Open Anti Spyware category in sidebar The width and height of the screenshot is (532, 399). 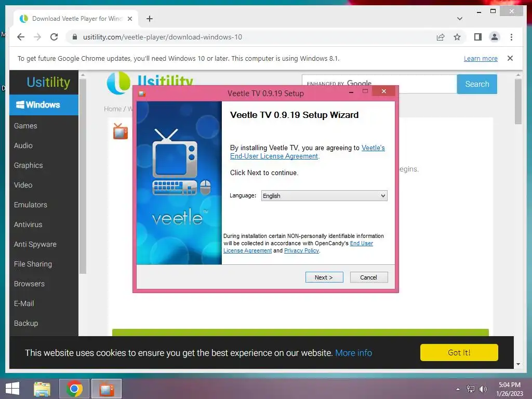35,244
